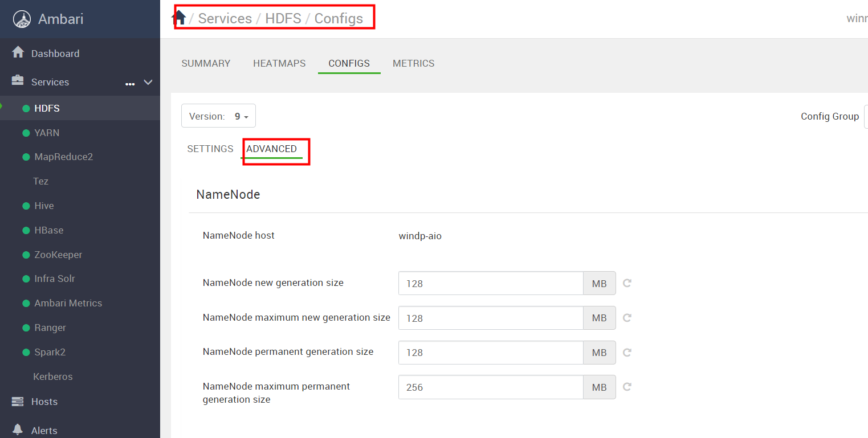Click the Ambari title text

coord(60,19)
